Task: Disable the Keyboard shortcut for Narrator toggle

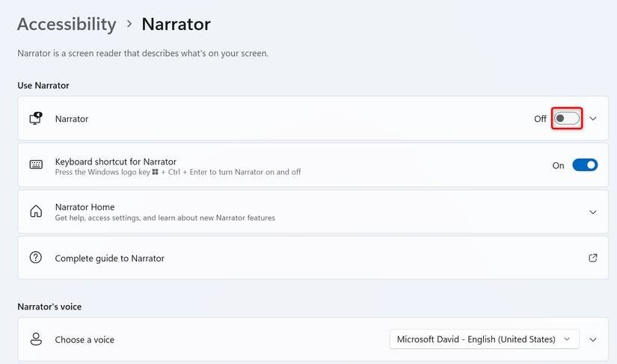Action: click(x=585, y=165)
